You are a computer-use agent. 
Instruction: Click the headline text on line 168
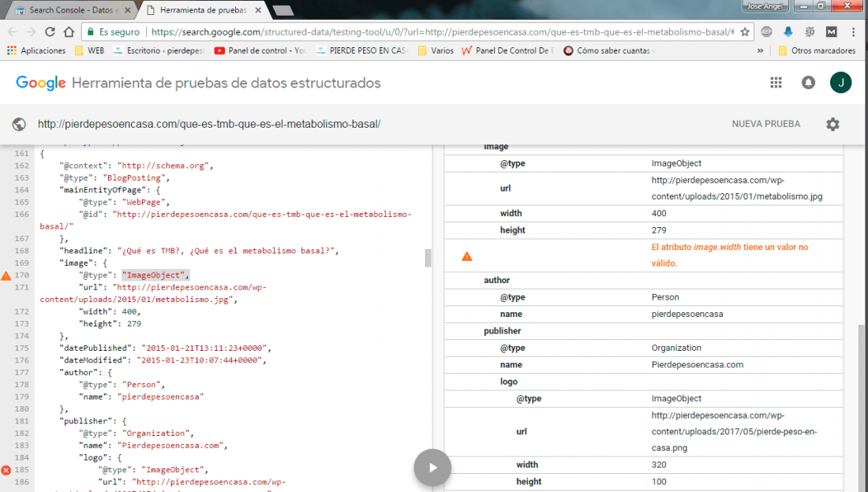[x=227, y=251]
